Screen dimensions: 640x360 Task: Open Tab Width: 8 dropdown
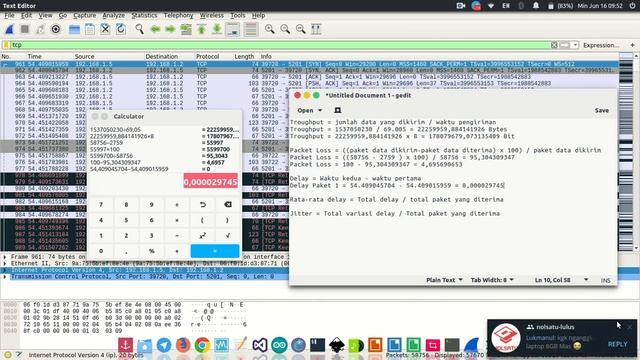tap(492, 280)
